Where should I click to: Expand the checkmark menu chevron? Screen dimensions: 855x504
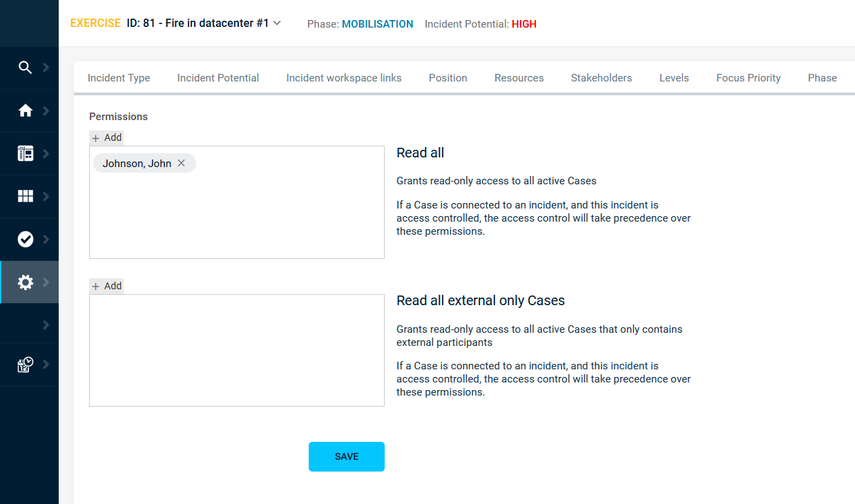click(x=46, y=239)
